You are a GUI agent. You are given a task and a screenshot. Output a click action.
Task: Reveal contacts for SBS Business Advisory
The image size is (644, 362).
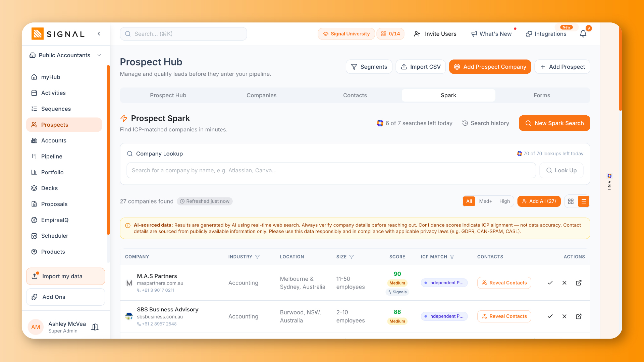coord(504,316)
